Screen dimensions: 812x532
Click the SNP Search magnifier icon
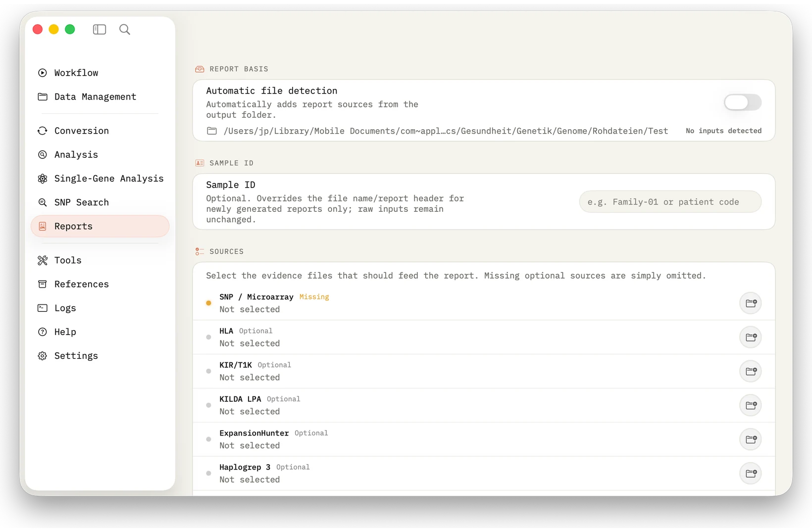(43, 202)
